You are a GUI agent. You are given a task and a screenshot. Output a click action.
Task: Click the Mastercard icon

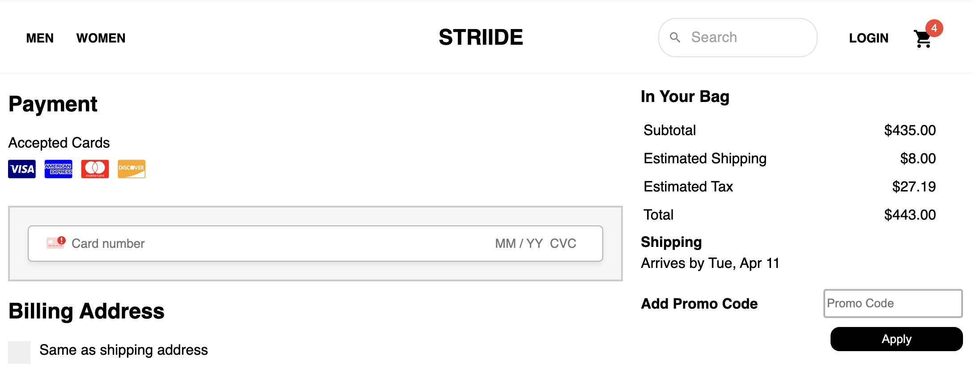[x=95, y=169]
